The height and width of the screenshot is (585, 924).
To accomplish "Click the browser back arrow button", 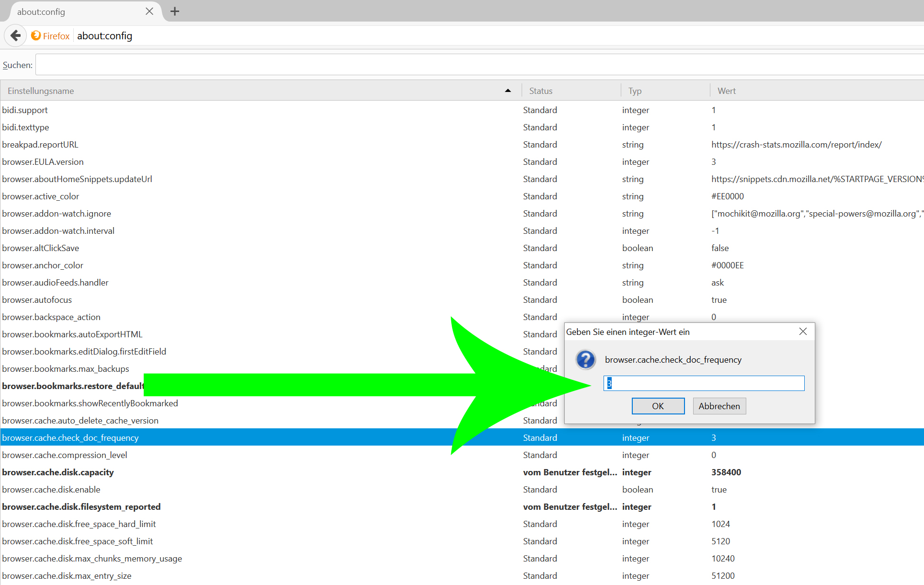I will coord(15,36).
